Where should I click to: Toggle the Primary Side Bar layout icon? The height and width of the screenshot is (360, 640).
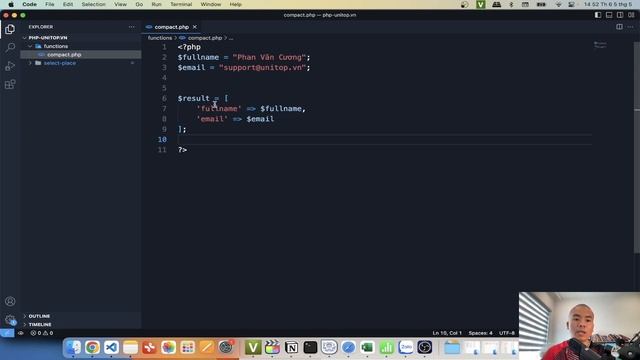[598, 15]
